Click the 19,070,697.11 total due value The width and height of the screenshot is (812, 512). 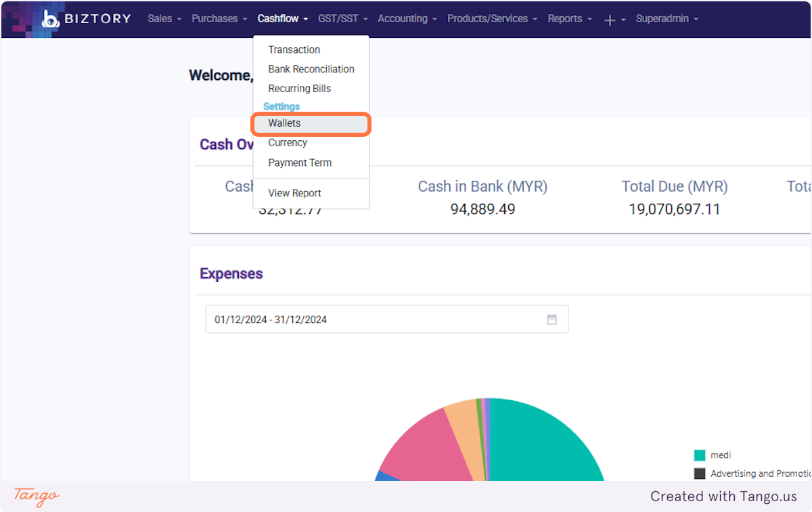pyautogui.click(x=675, y=209)
